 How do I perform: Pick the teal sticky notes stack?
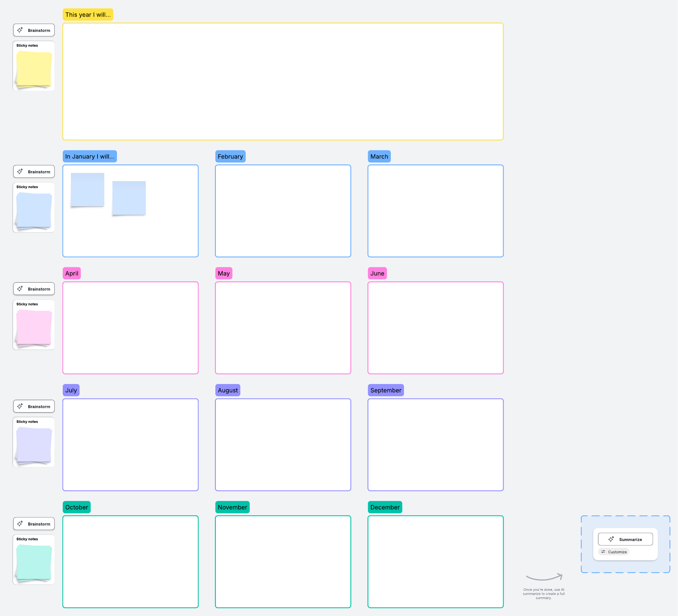point(34,563)
